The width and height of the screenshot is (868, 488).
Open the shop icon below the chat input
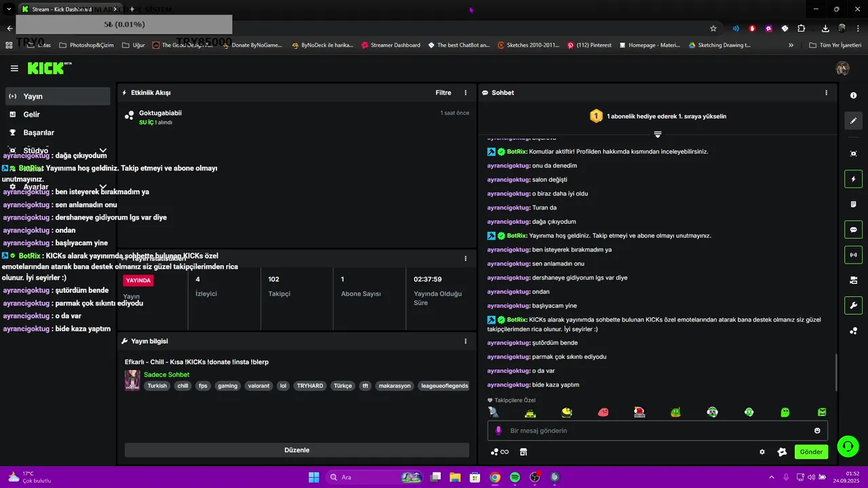click(x=524, y=452)
